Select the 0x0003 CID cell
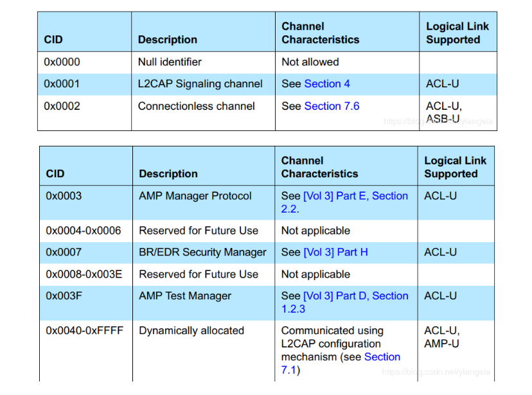The height and width of the screenshot is (395, 532). pos(64,196)
